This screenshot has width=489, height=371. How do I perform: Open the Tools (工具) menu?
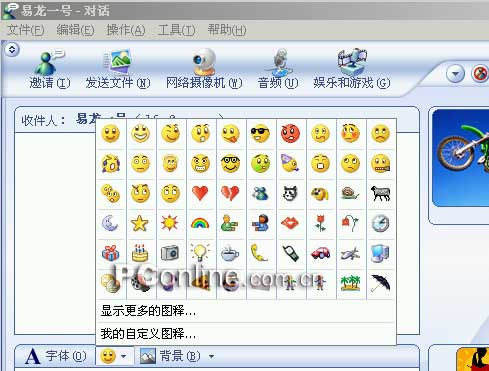(x=176, y=30)
